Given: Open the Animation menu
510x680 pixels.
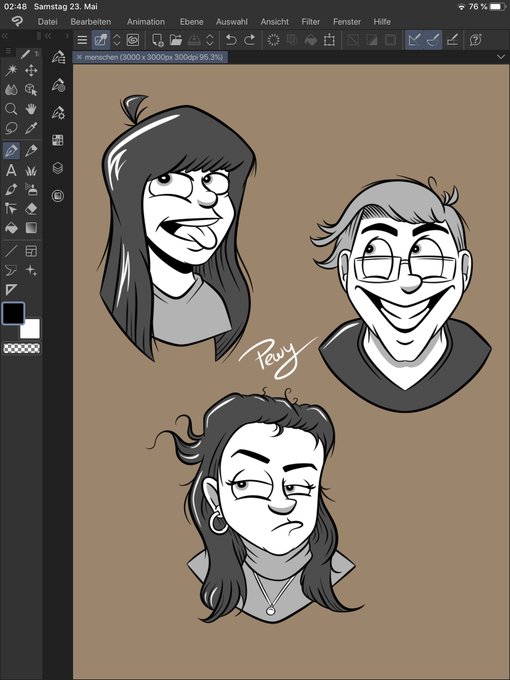Looking at the screenshot, I should 146,22.
